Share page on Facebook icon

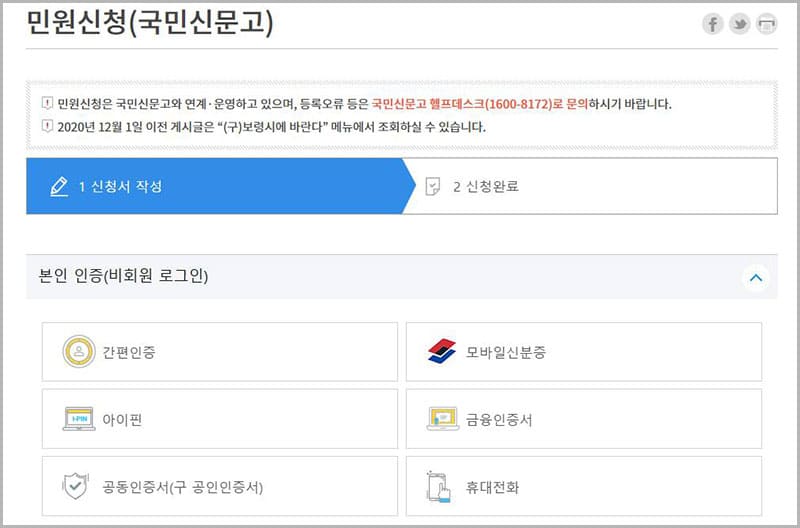pos(712,24)
